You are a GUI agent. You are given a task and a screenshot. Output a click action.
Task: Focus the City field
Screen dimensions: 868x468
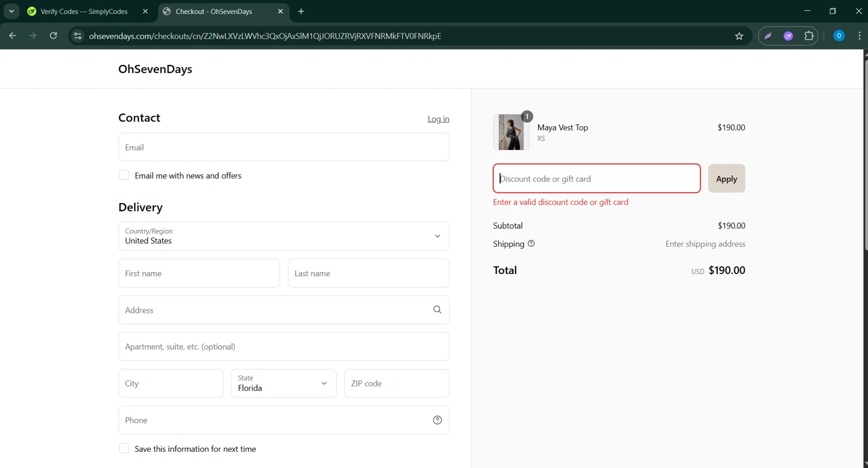[x=171, y=383]
